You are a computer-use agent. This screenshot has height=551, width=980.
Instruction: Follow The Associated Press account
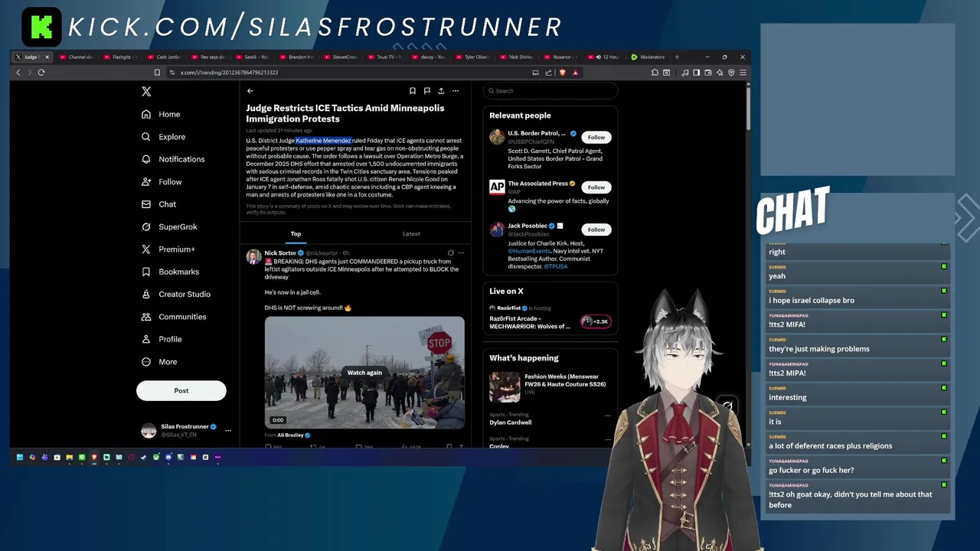point(596,187)
